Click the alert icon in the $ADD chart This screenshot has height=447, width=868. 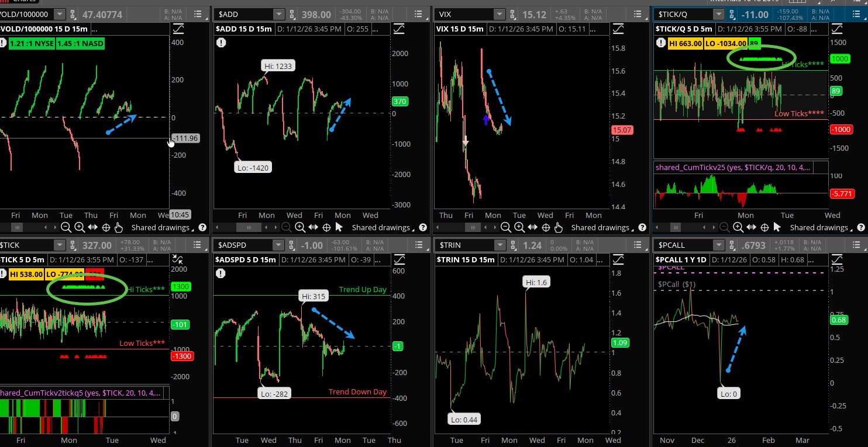coord(221,42)
